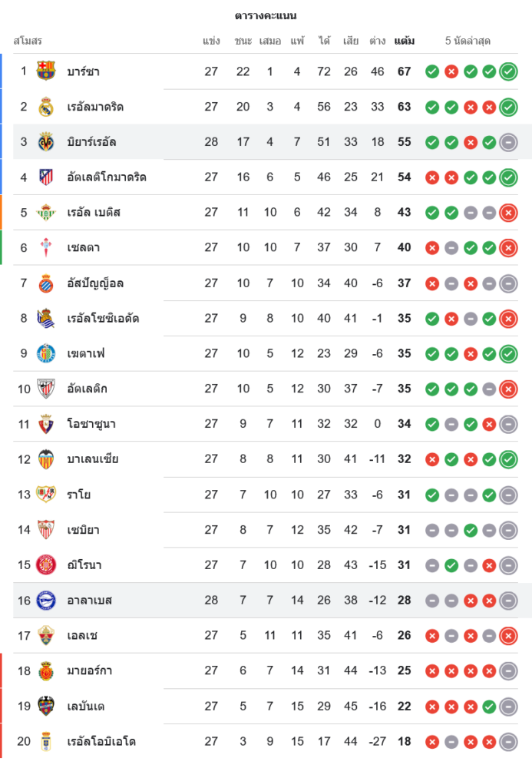The image size is (532, 768).
Task: Click the 5 นัดล่าสุด column header
Action: (x=468, y=41)
